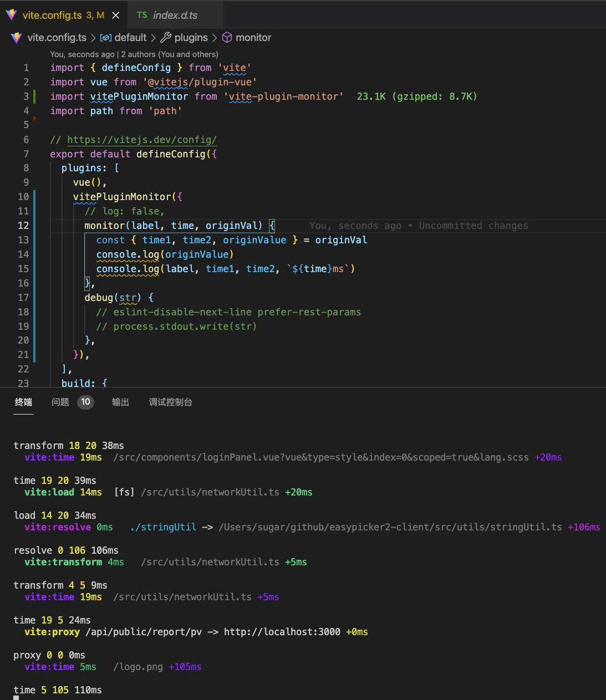The width and height of the screenshot is (606, 700).
Task: Click 'vitePluginMonitor({' call on line 10
Action: (128, 197)
